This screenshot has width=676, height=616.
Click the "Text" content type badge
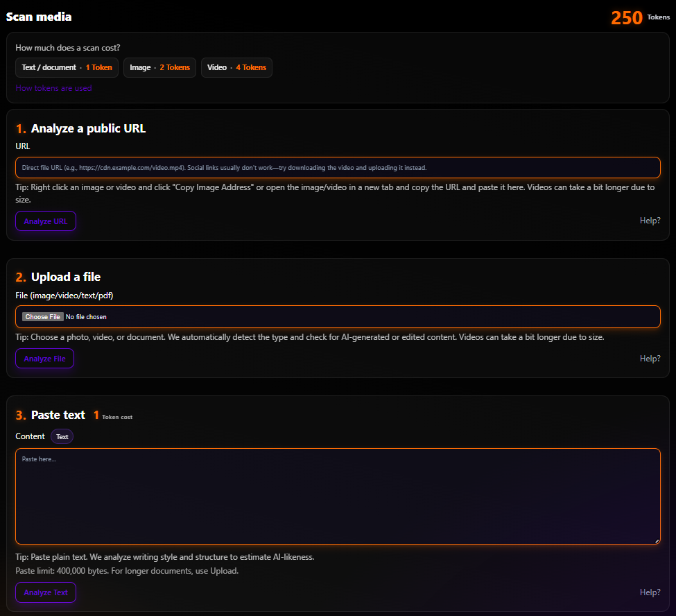tap(62, 436)
